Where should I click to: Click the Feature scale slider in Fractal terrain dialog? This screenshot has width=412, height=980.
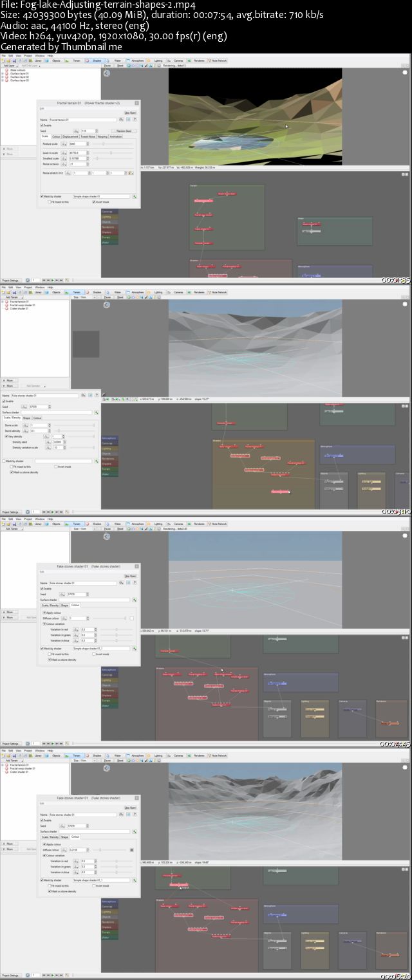114,144
